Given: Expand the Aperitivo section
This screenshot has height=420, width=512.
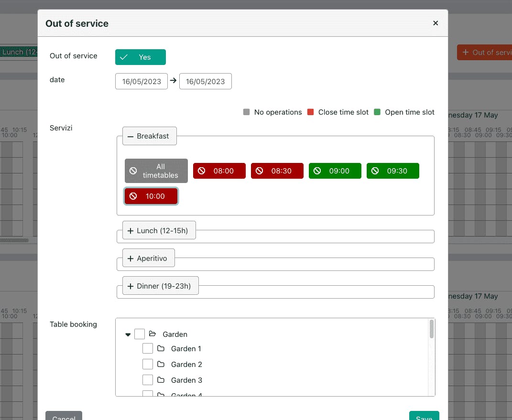Looking at the screenshot, I should pyautogui.click(x=149, y=258).
